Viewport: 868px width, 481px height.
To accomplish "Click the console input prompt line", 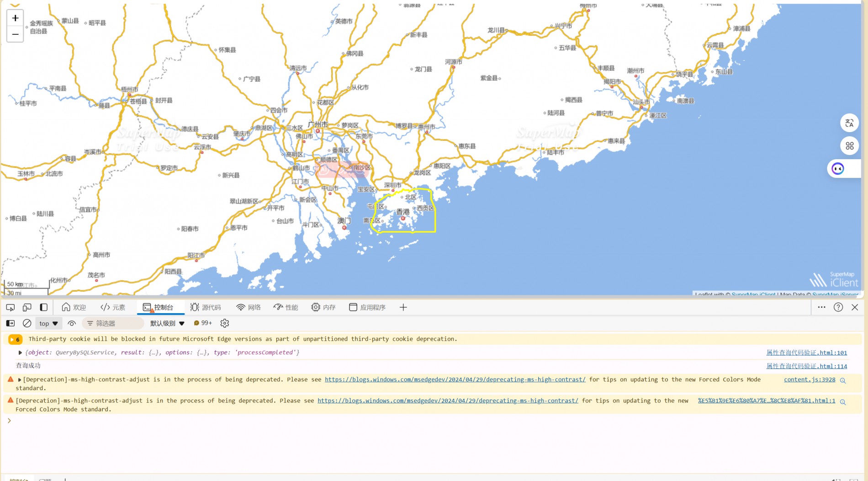I will [434, 421].
